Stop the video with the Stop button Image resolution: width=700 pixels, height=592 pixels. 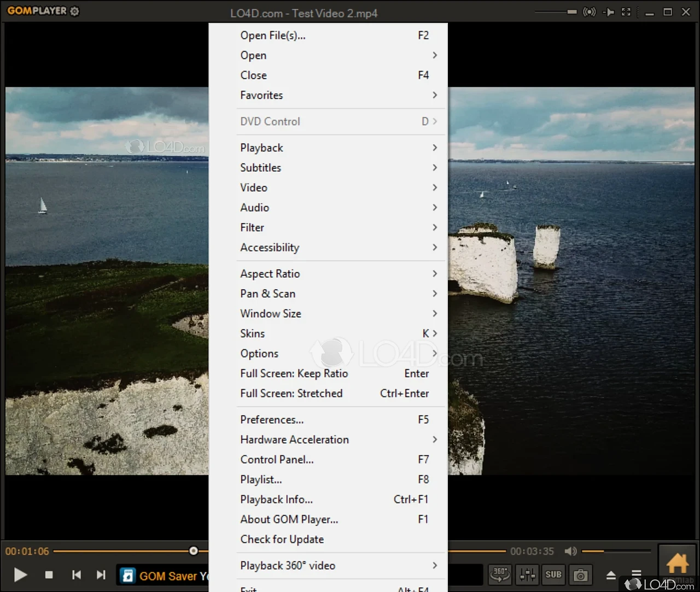(49, 575)
